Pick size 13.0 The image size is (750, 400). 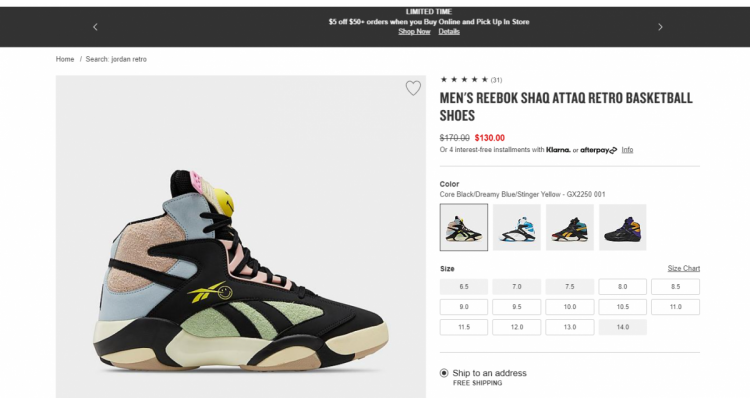coord(570,327)
